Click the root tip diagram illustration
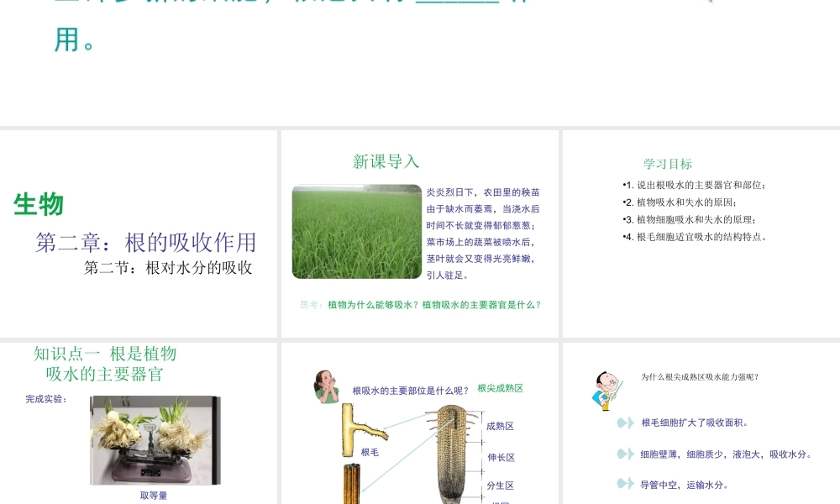The width and height of the screenshot is (840, 504). pyautogui.click(x=452, y=454)
